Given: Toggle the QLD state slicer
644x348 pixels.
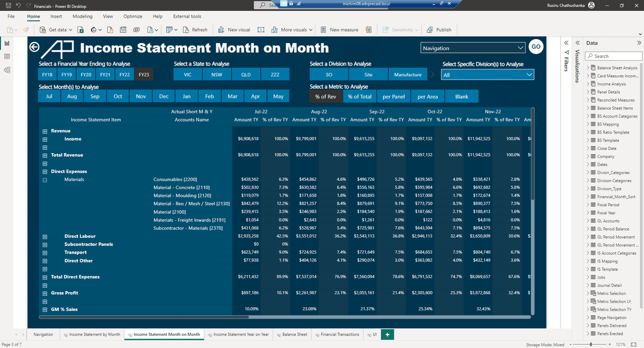Looking at the screenshot, I should (x=246, y=75).
